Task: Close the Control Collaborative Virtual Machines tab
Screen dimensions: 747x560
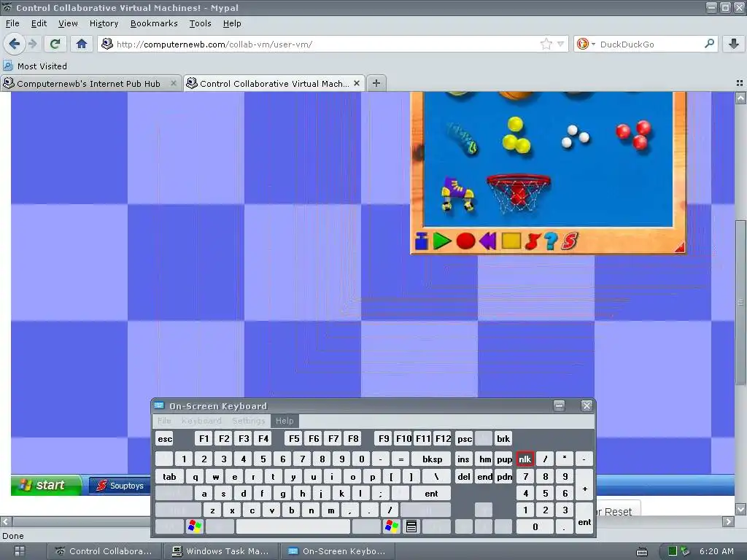Action: (356, 83)
